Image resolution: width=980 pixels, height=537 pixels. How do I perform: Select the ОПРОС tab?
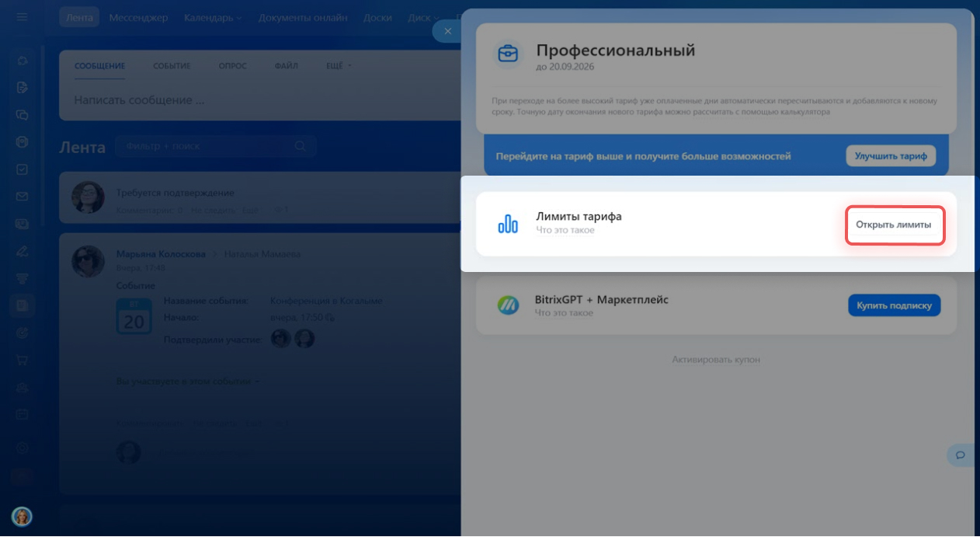point(232,66)
